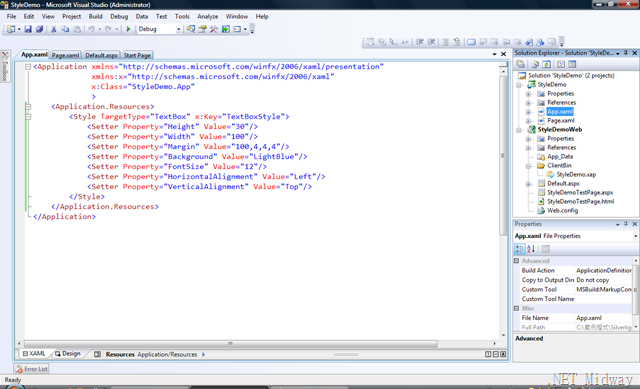This screenshot has height=389, width=640.
Task: Click View Code icon in Solution Explorer
Action: pyautogui.click(x=561, y=64)
